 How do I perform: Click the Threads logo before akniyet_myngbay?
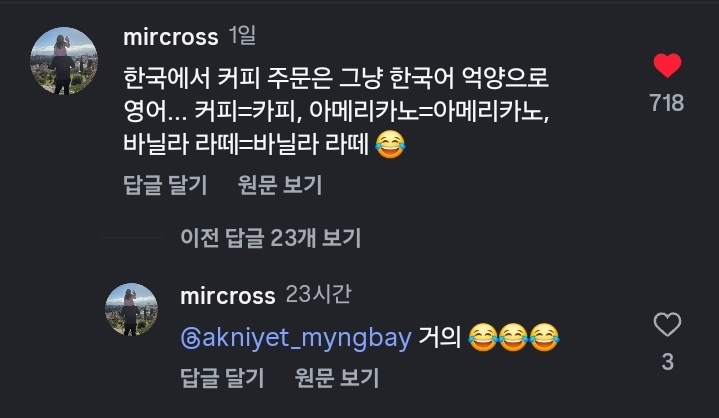tap(190, 338)
